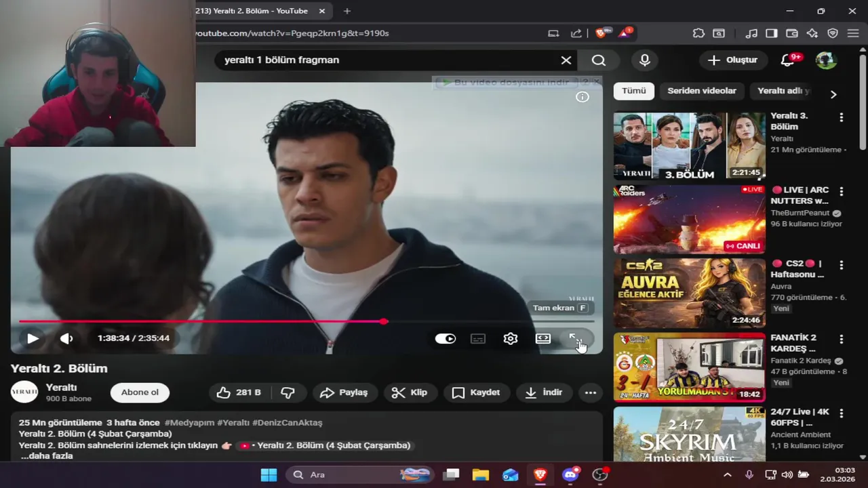Select the Yeraltı adlı chip
Viewport: 868px width, 488px height.
point(784,91)
